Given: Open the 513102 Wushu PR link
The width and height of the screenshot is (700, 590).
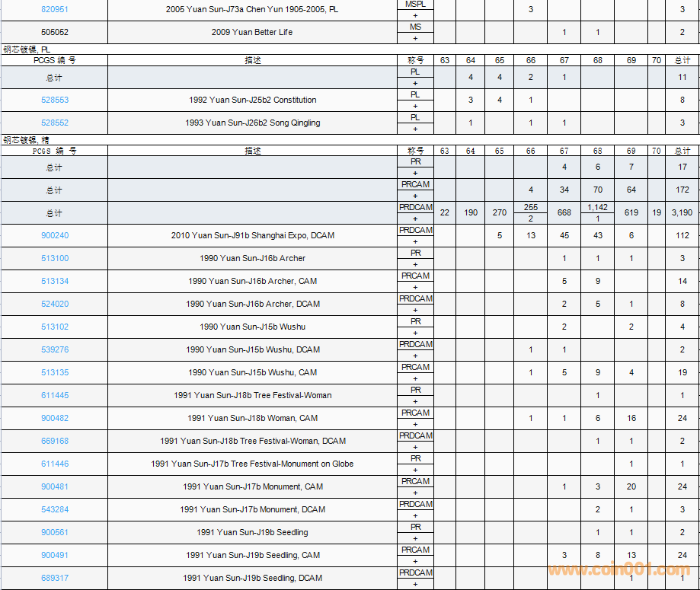Looking at the screenshot, I should [54, 327].
